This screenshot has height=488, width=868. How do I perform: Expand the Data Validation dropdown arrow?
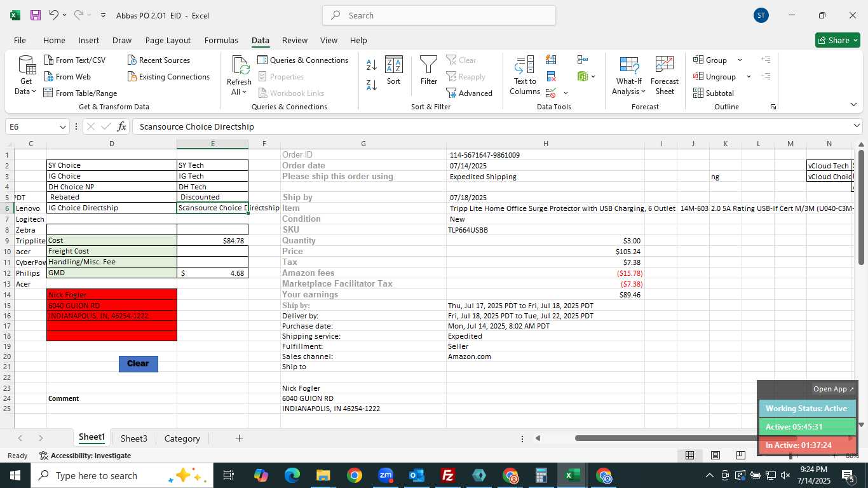566,93
